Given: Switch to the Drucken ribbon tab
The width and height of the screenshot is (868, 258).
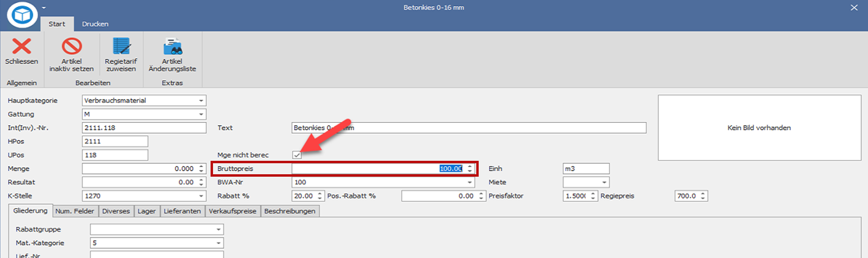Looking at the screenshot, I should 95,24.
